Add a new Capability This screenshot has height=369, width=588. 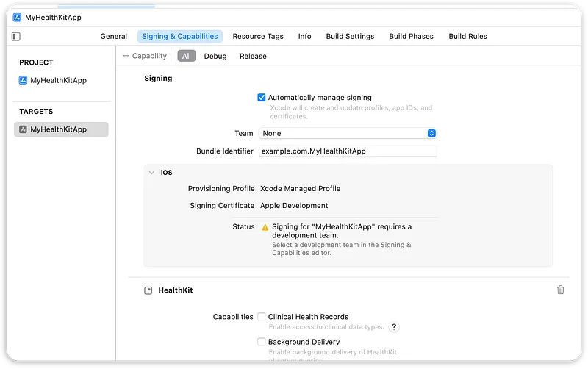tap(145, 56)
